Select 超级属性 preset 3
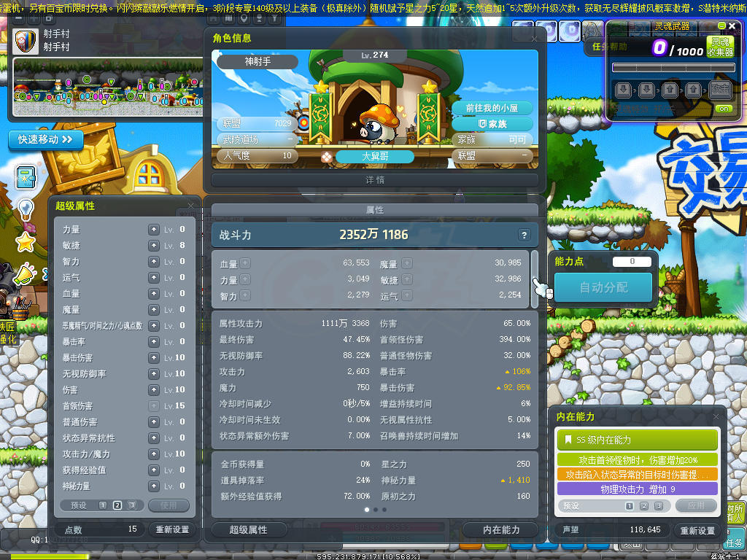The height and width of the screenshot is (560, 747). [x=132, y=505]
